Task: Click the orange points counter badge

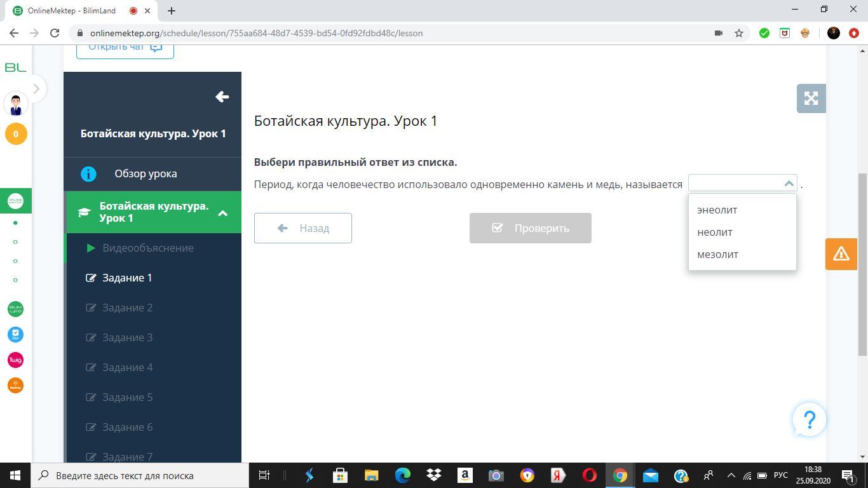Action: point(16,134)
